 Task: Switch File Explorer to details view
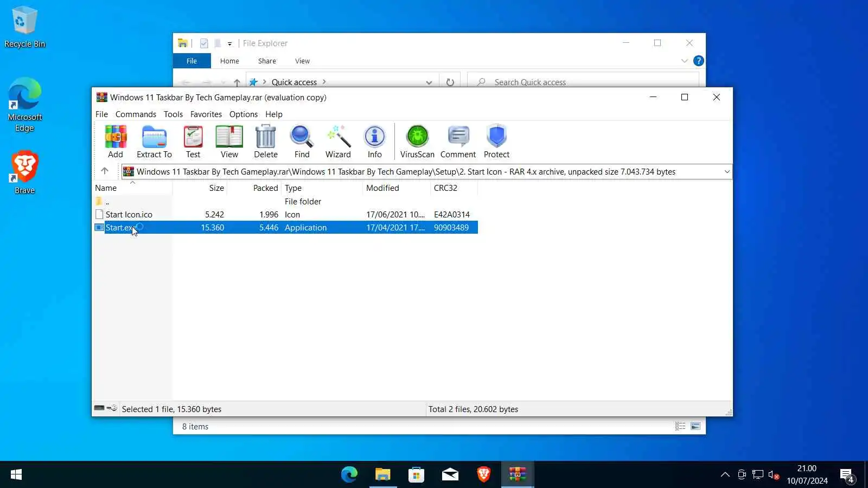(680, 426)
